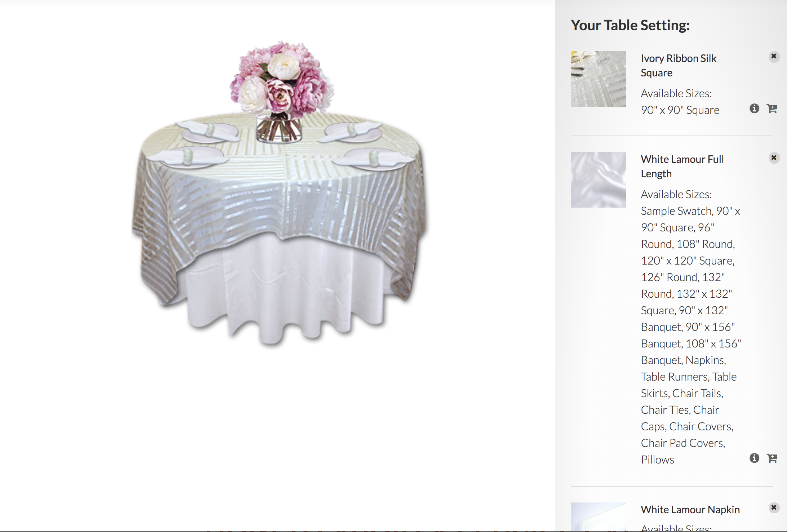
Task: Open the White Lamour Napkin title link
Action: point(690,510)
